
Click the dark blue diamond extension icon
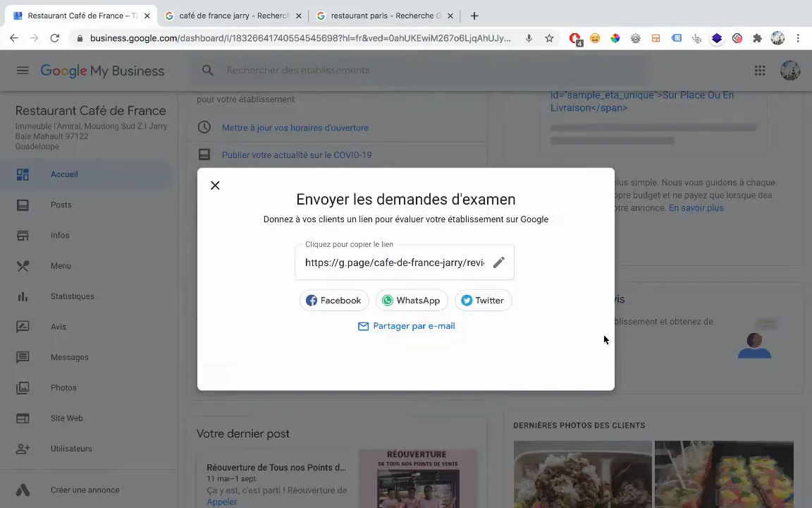tap(717, 38)
